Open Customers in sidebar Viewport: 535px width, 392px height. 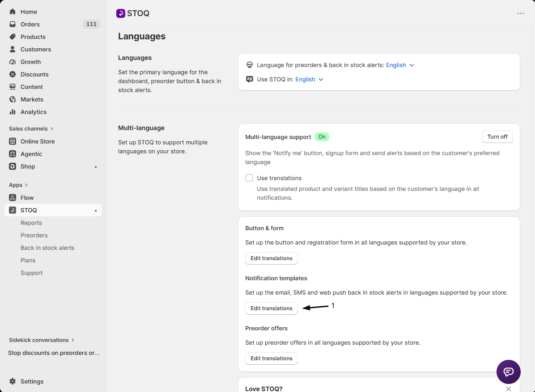[x=35, y=49]
